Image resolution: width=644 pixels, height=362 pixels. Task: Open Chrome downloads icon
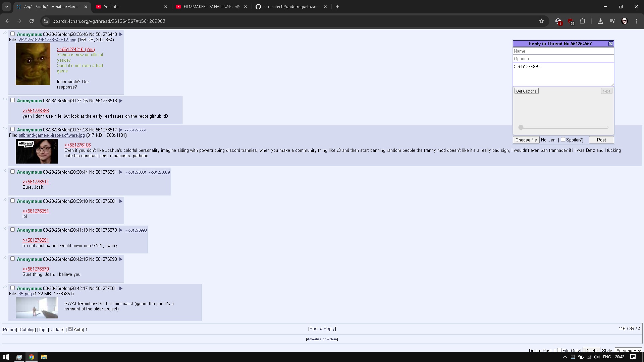tap(600, 21)
